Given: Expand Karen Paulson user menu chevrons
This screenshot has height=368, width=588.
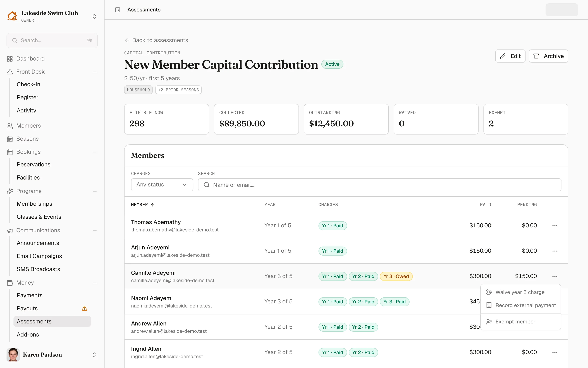Looking at the screenshot, I should (94, 355).
